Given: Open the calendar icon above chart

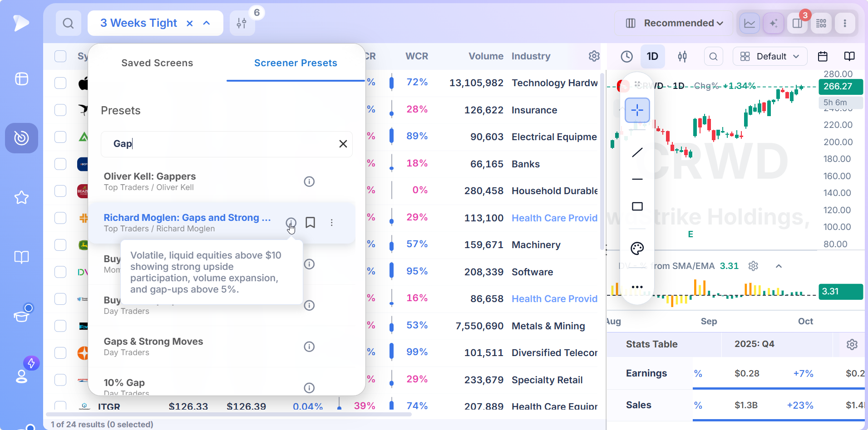Looking at the screenshot, I should (x=823, y=56).
